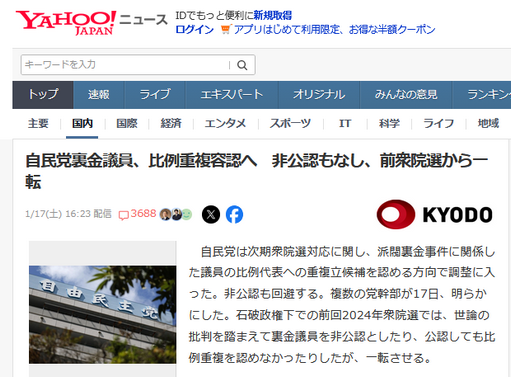
Task: Open the ランキング navigation tab
Action: [482, 95]
